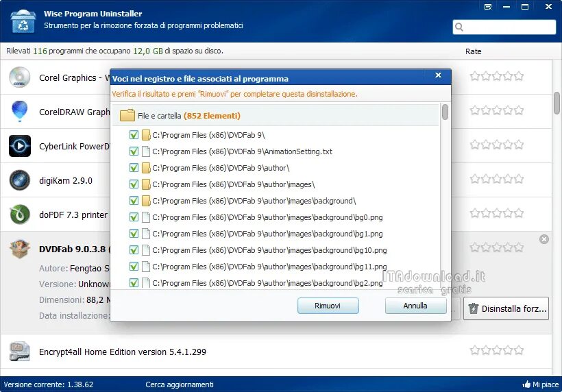Uncheck the bg0.png file checkbox
Screen dimensions: 562x392
pyautogui.click(x=134, y=217)
